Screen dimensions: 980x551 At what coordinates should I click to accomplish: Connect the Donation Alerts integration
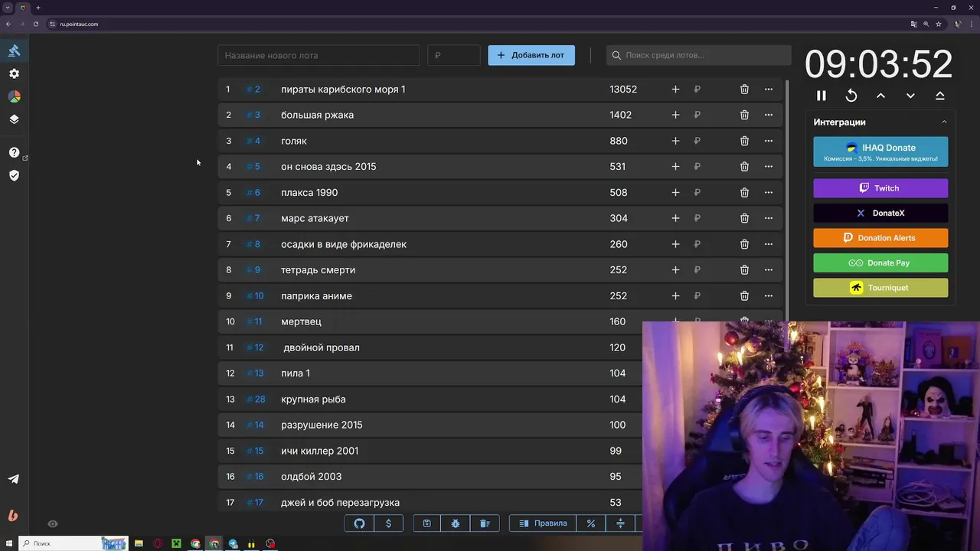pos(880,238)
